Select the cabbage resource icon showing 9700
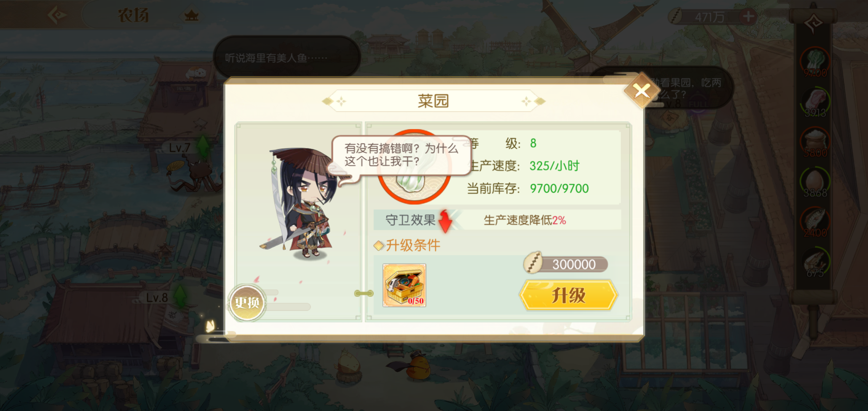This screenshot has width=868, height=411. pyautogui.click(x=815, y=62)
